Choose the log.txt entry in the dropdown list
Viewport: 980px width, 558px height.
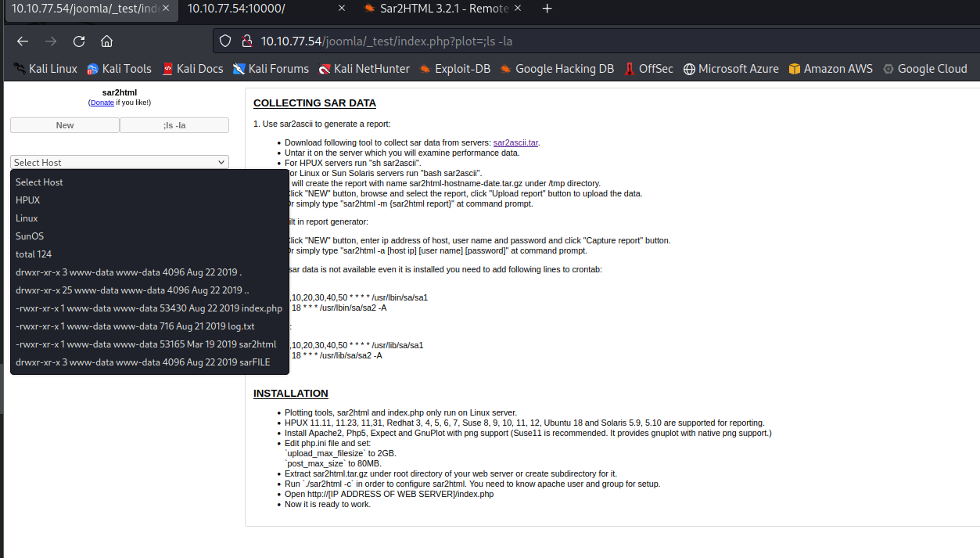[134, 326]
